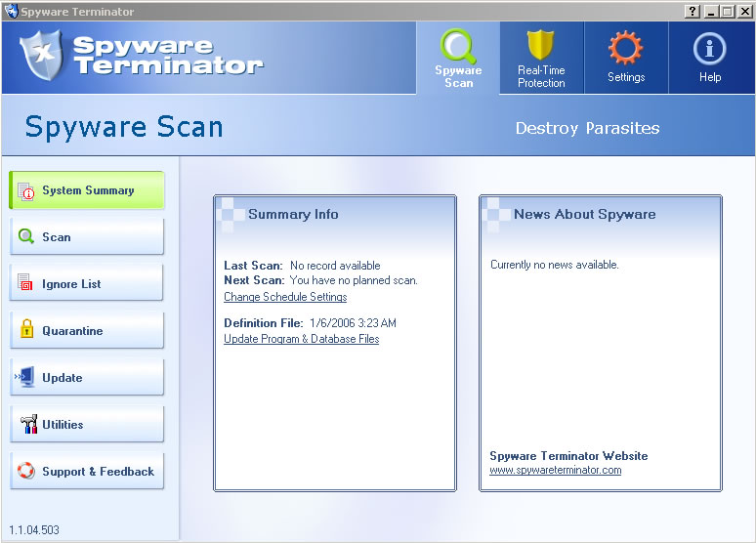Click Update Program & Database Files link
Screen dimensions: 756x543
coord(301,339)
